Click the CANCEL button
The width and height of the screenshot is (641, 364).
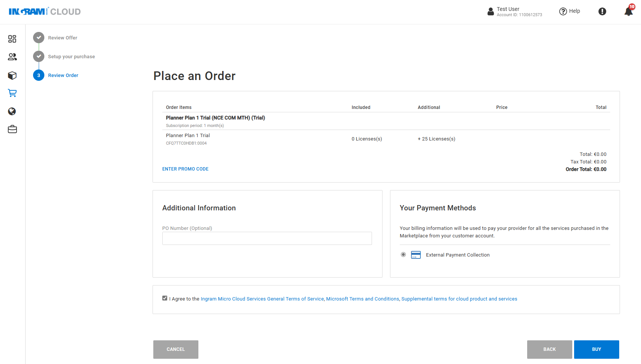tap(176, 349)
